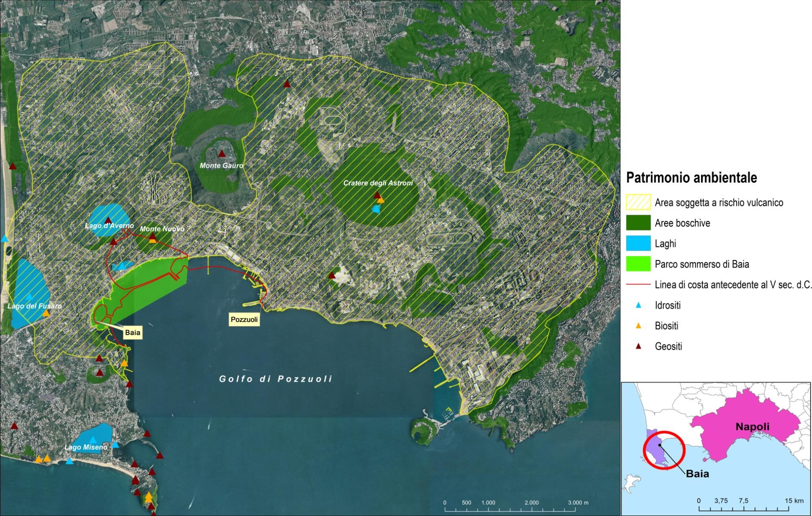Click the Linea di costa antecedente legend text
The width and height of the screenshot is (812, 516).
[733, 284]
